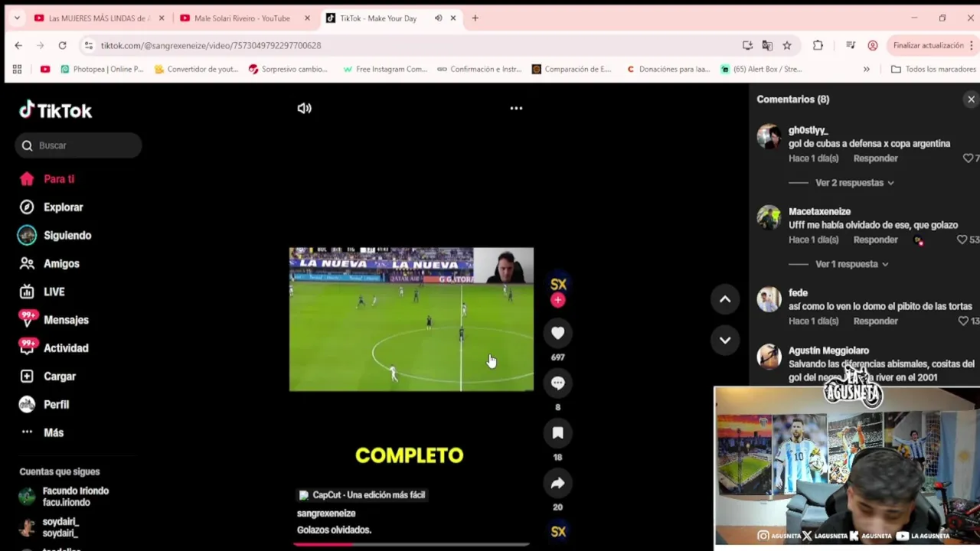Show more bookmarks with the chevron
Screen dimensions: 980x551
(866, 69)
